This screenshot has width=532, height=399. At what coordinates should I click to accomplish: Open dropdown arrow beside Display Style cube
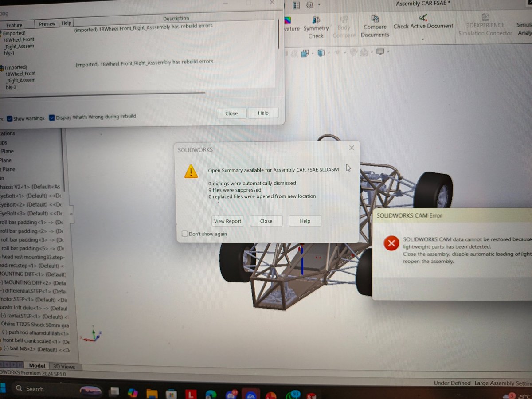click(328, 53)
